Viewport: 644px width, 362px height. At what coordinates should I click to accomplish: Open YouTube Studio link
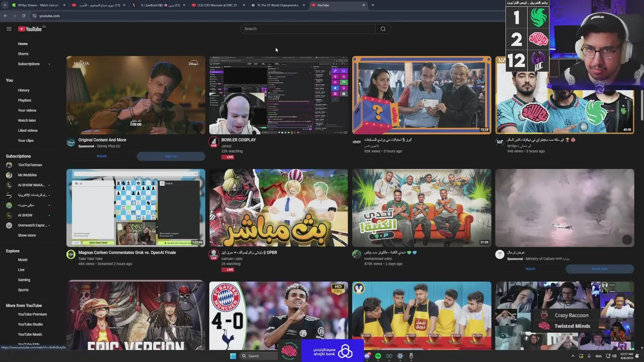pyautogui.click(x=30, y=324)
